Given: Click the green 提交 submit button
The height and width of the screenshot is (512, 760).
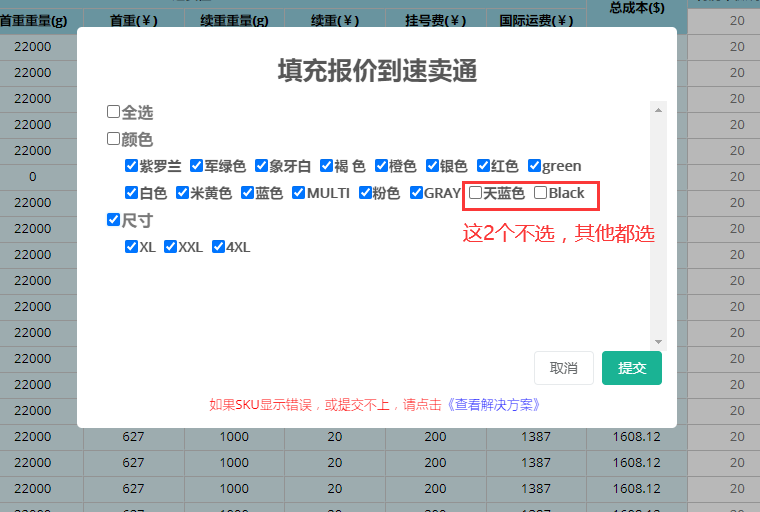Looking at the screenshot, I should click(x=632, y=368).
